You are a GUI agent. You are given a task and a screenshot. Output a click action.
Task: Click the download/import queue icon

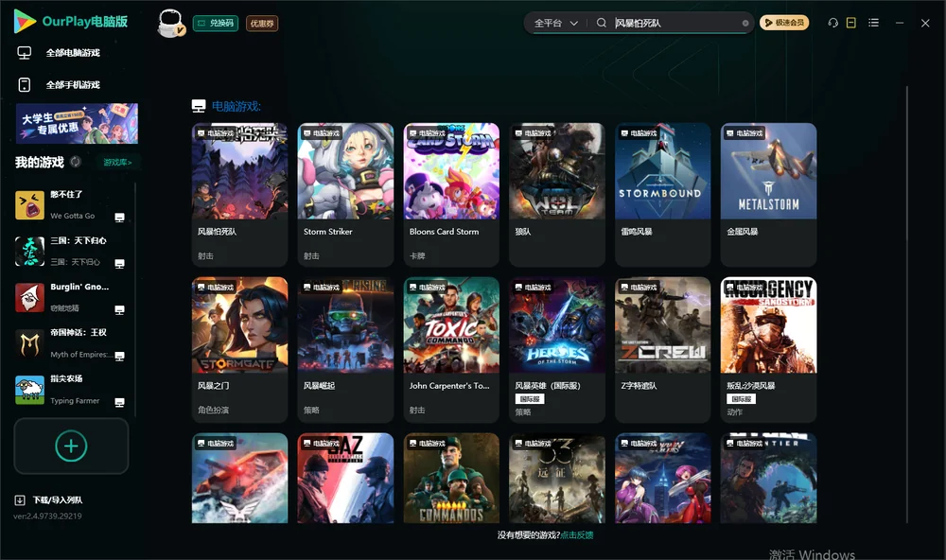click(x=20, y=499)
